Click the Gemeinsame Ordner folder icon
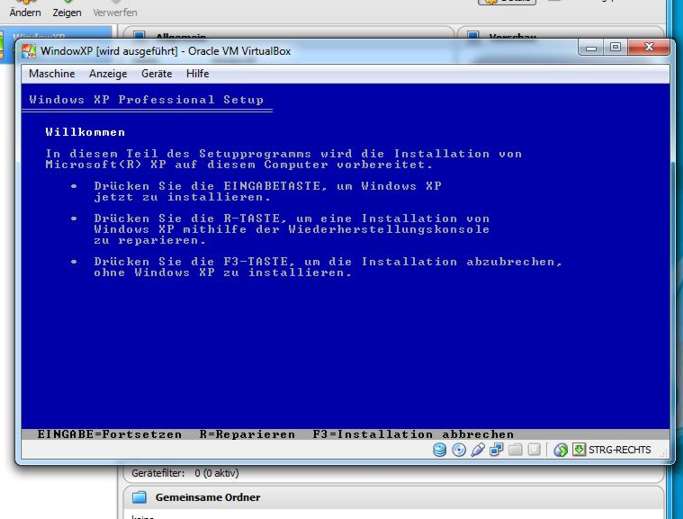The height and width of the screenshot is (519, 683). coord(139,497)
